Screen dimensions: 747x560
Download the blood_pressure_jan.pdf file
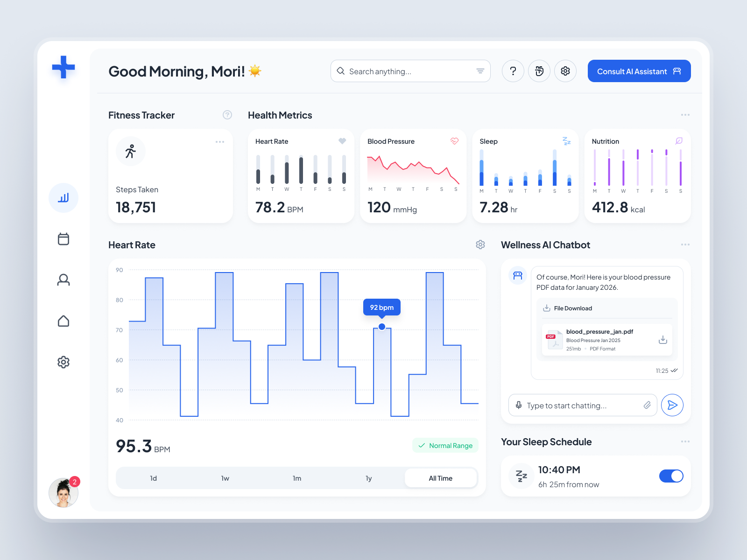(x=663, y=340)
